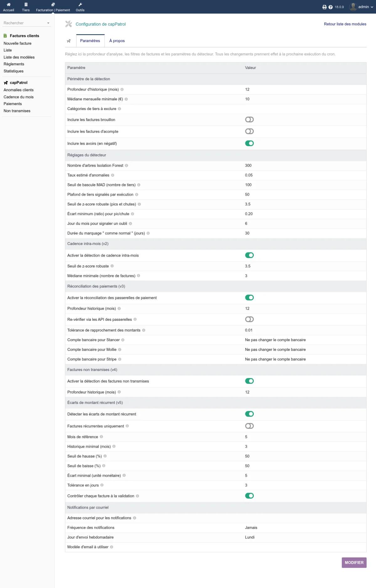Toggle Contrôler chaque facture à la validation

[249, 496]
